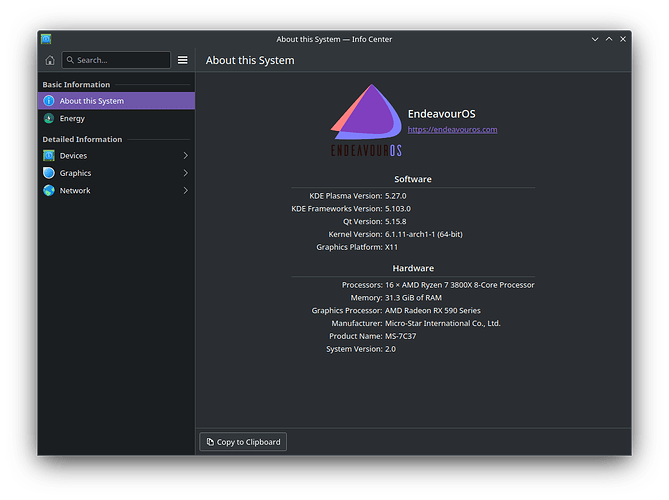The width and height of the screenshot is (669, 500).
Task: Minimize the Info Center window
Action: tap(595, 39)
